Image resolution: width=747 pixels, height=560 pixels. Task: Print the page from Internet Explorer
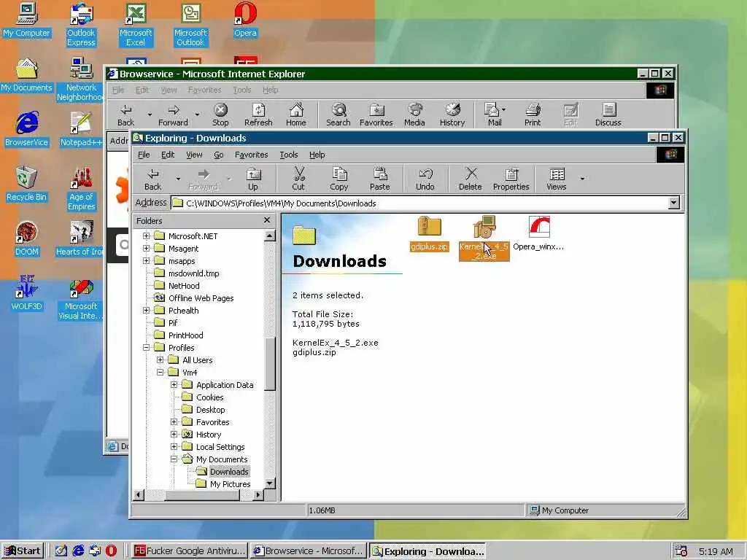pos(533,114)
